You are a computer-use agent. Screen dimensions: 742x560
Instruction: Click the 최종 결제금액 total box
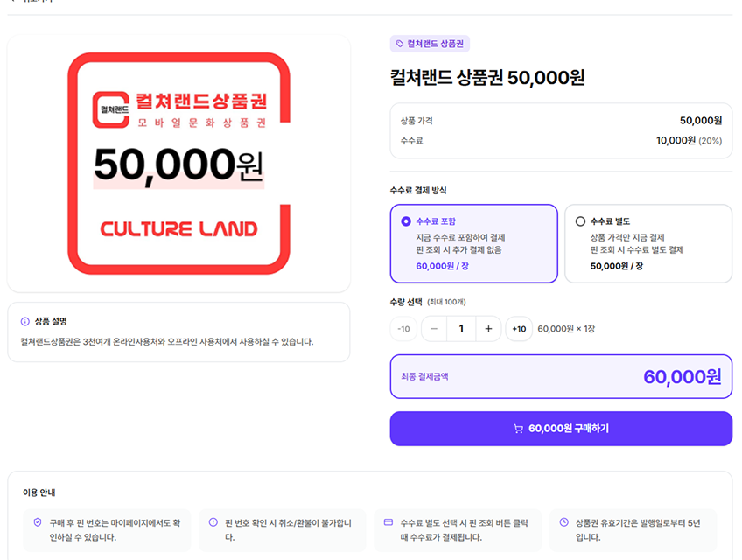[x=560, y=376]
